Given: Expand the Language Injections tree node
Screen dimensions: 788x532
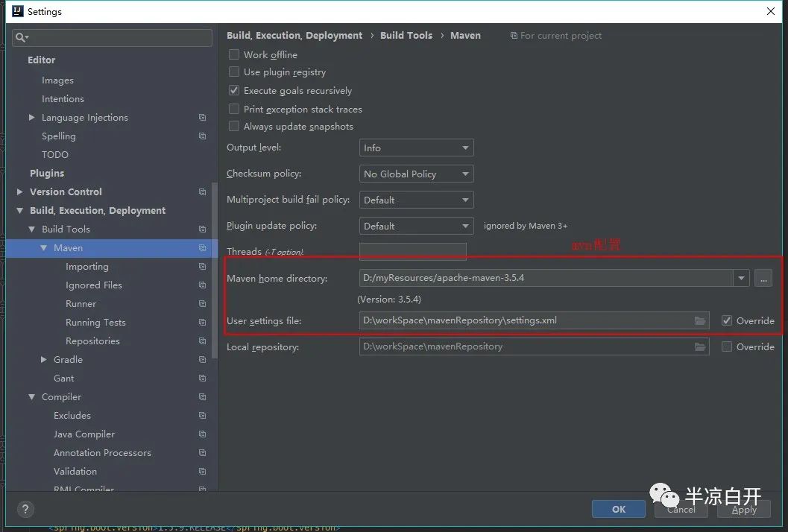Looking at the screenshot, I should (31, 118).
